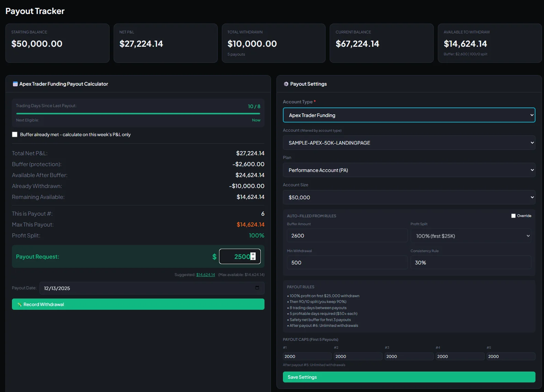Expand the SAMPLE-APEX-50K-LANDINGPAGE account dropdown
The width and height of the screenshot is (544, 392).
(409, 143)
